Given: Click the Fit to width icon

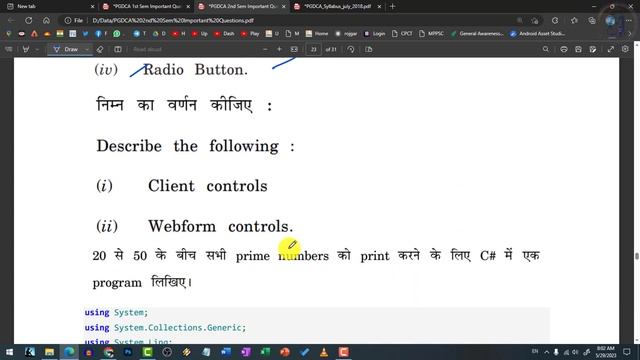Looking at the screenshot, I should [x=294, y=49].
